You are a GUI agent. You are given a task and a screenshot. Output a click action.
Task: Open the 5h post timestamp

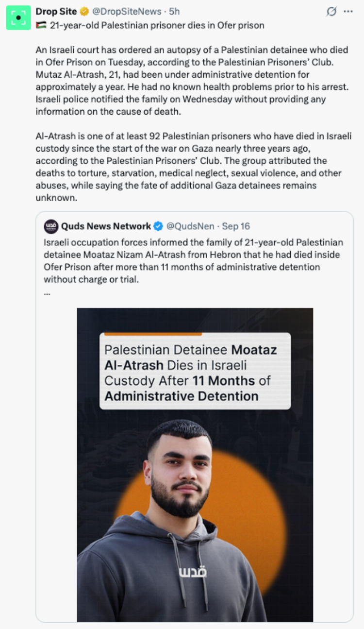tap(174, 12)
